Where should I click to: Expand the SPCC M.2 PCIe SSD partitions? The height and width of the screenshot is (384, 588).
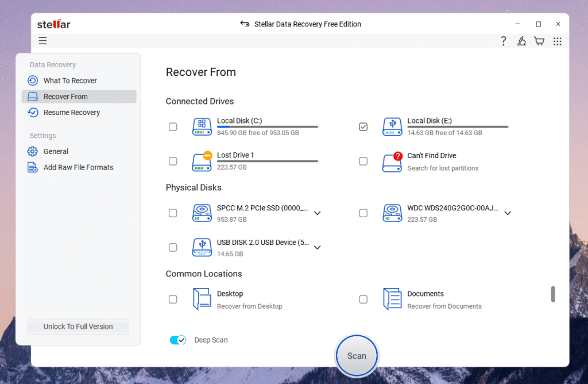pos(317,213)
